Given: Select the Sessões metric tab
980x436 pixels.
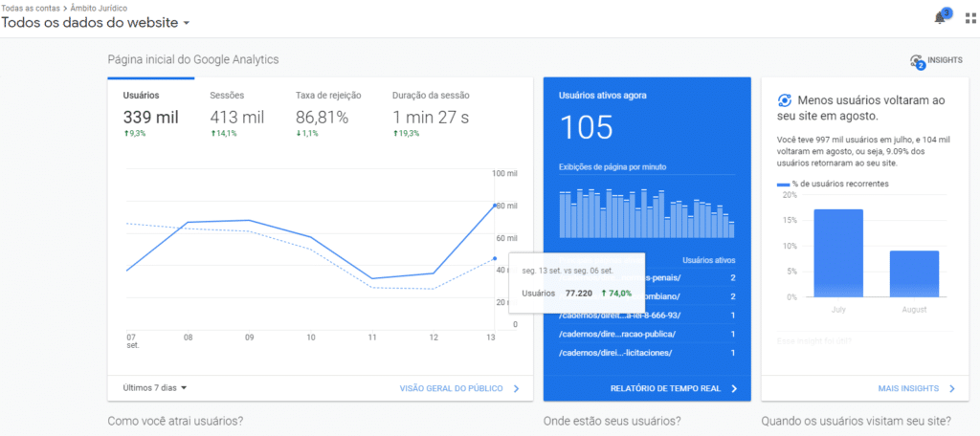Looking at the screenshot, I should coord(237,116).
